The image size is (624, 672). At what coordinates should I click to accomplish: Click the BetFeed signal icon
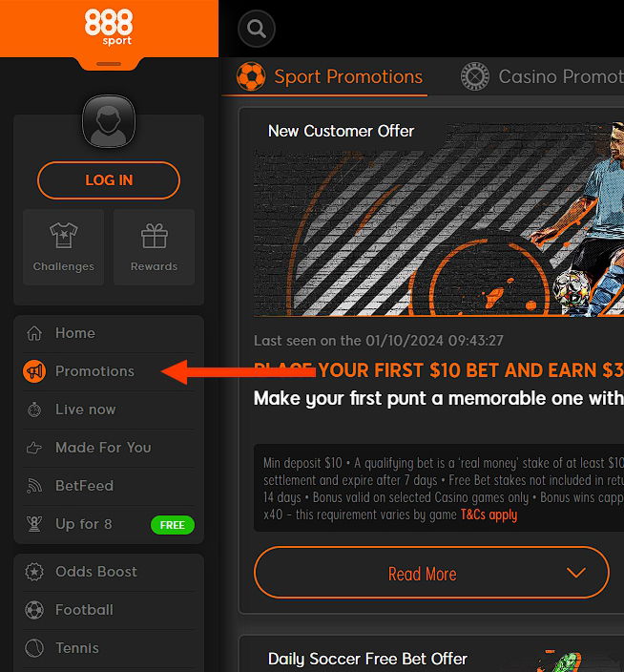(34, 486)
